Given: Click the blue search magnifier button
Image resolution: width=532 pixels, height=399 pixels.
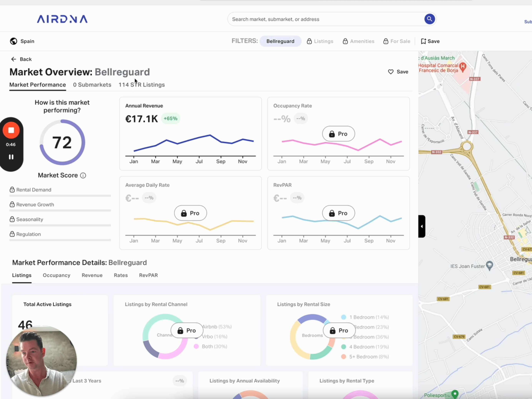Looking at the screenshot, I should 429,19.
